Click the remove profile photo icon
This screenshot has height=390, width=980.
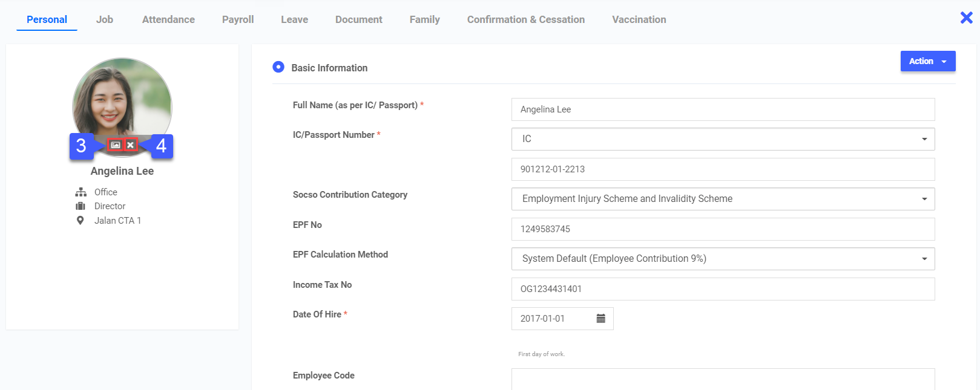click(130, 145)
